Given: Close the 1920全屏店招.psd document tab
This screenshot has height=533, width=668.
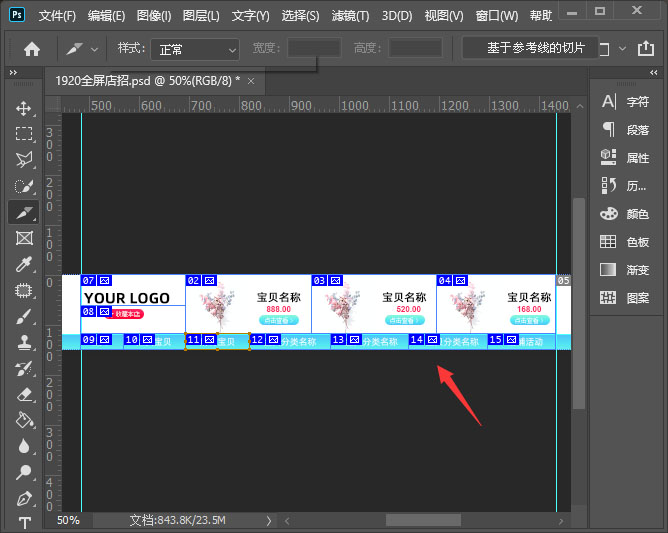Looking at the screenshot, I should tap(251, 81).
